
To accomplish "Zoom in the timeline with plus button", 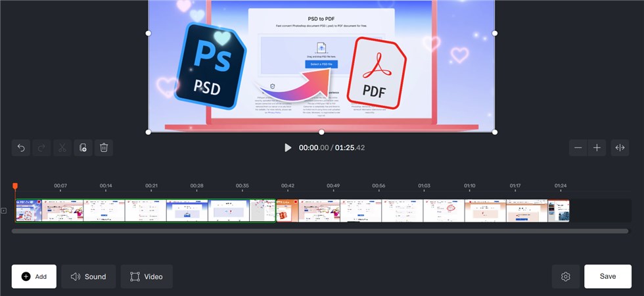I will coord(597,148).
